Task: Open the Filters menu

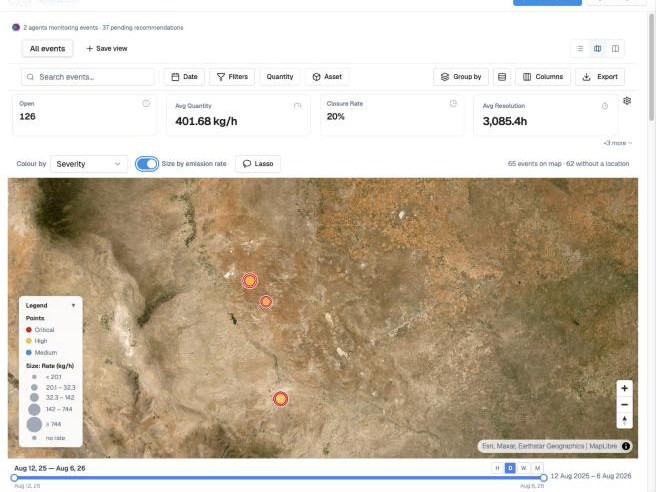Action: (232, 77)
